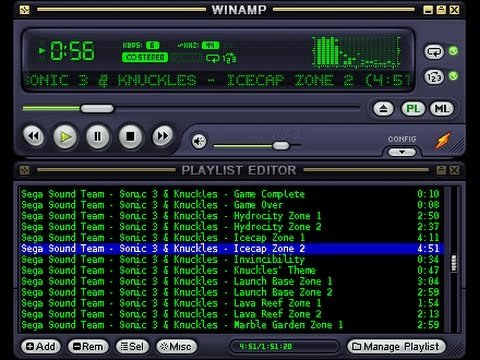Open the Add menu in playlist
Image resolution: width=480 pixels, height=360 pixels.
point(40,347)
